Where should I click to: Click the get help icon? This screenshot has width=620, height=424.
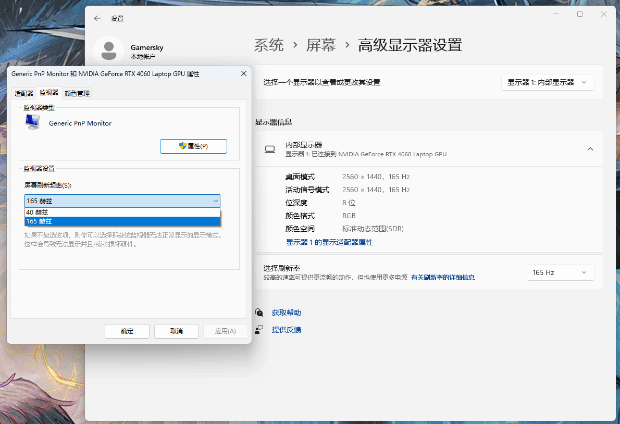tap(259, 312)
